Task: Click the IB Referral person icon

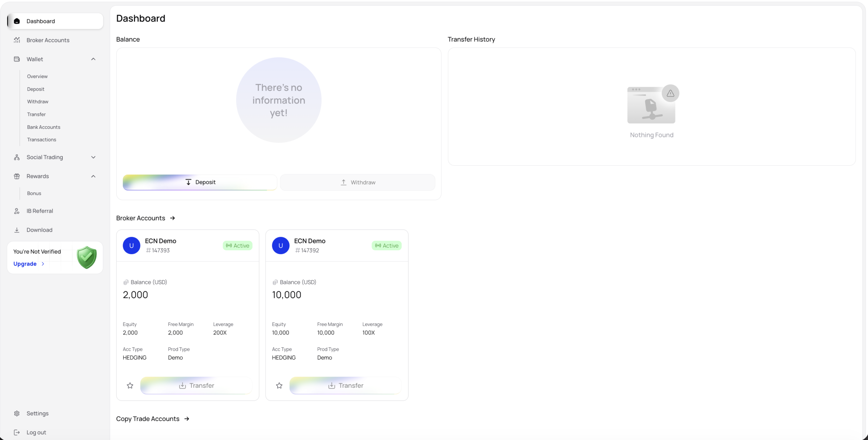Action: (x=17, y=211)
